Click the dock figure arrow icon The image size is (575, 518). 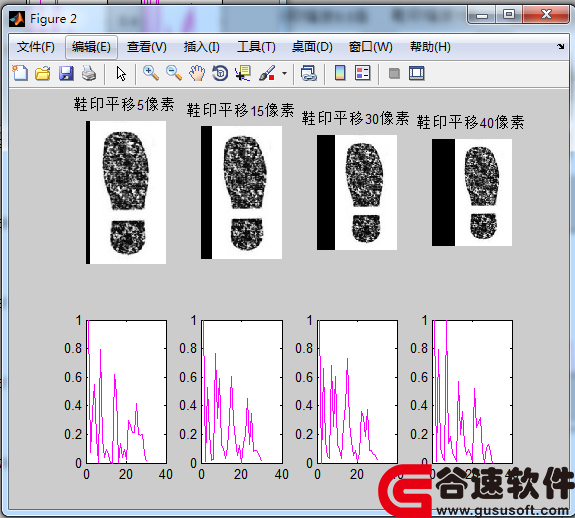coord(560,46)
